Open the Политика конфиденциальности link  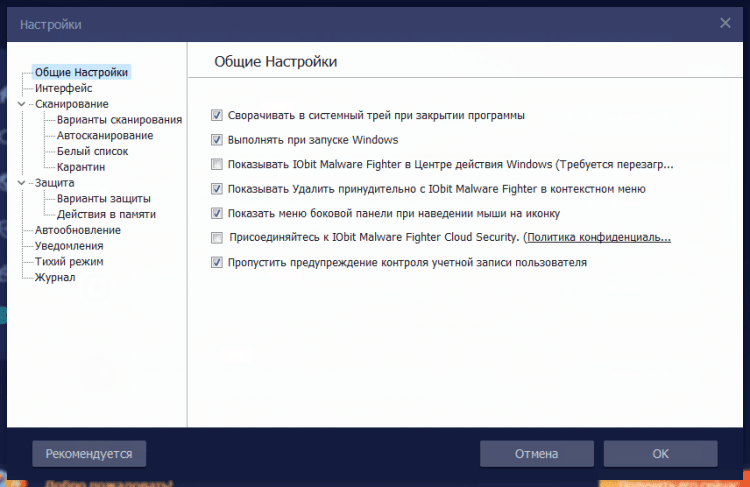pyautogui.click(x=599, y=238)
